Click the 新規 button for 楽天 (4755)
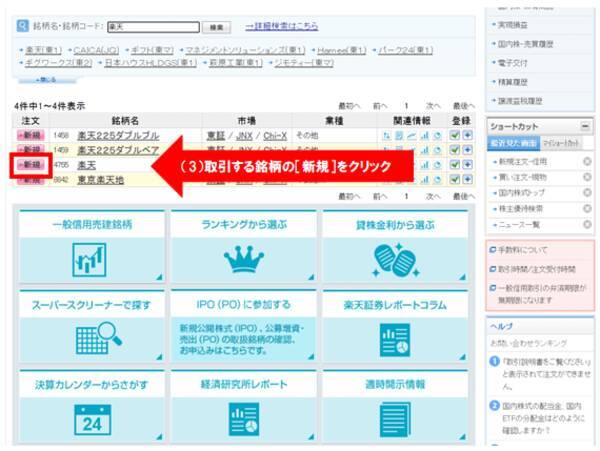 point(29,164)
